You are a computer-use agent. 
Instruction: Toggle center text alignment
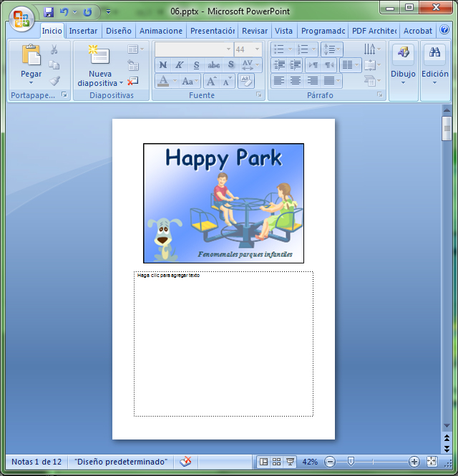(x=296, y=81)
